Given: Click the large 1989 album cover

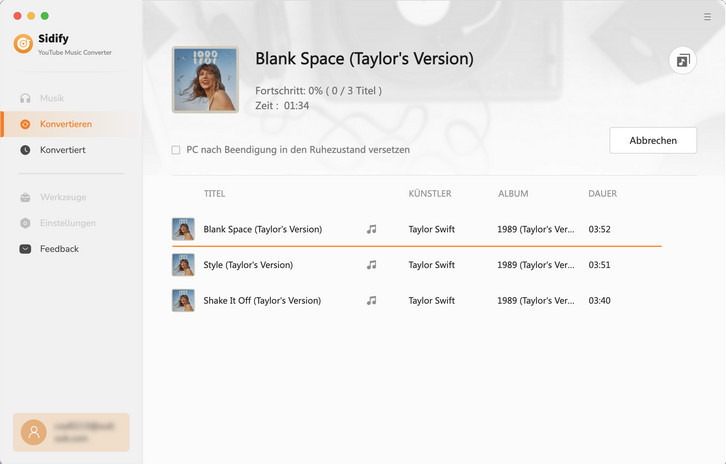Looking at the screenshot, I should pos(206,80).
